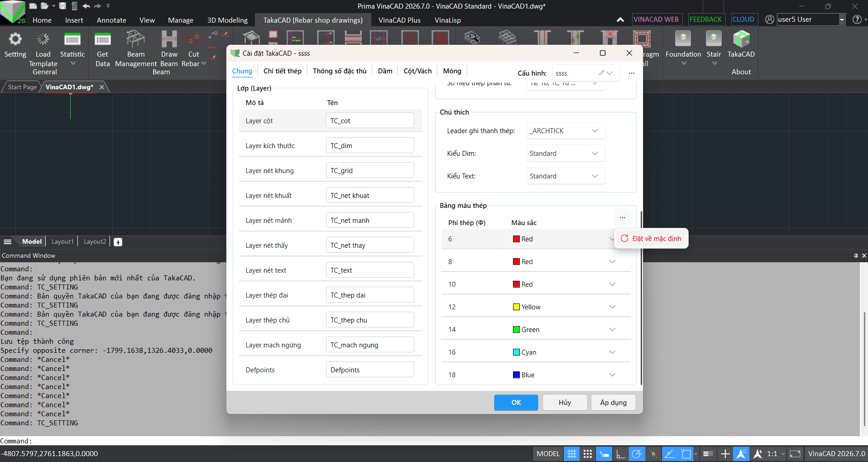
Task: Confirm settings with the OK button
Action: (516, 403)
